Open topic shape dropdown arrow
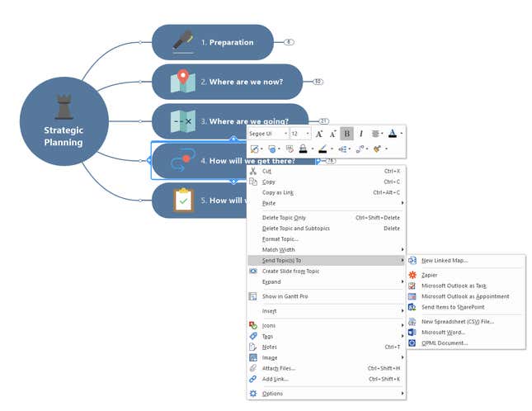This screenshot has width=532, height=411. click(279, 149)
